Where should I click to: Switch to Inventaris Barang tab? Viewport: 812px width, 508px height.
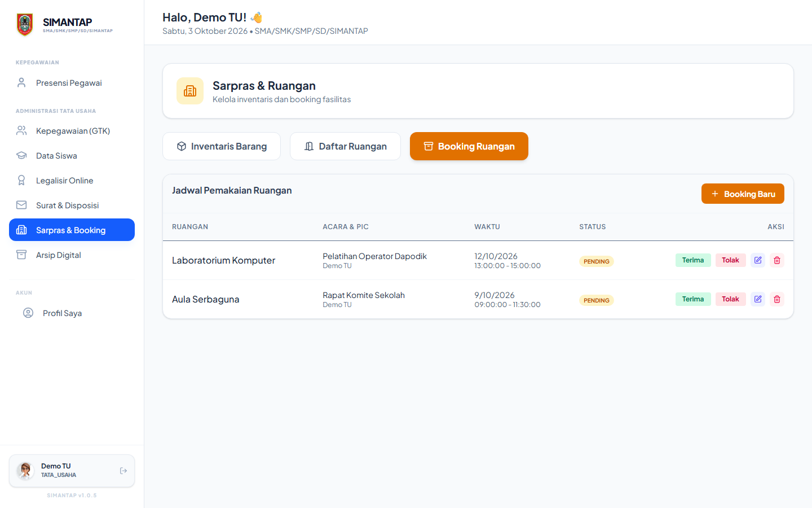pyautogui.click(x=222, y=146)
